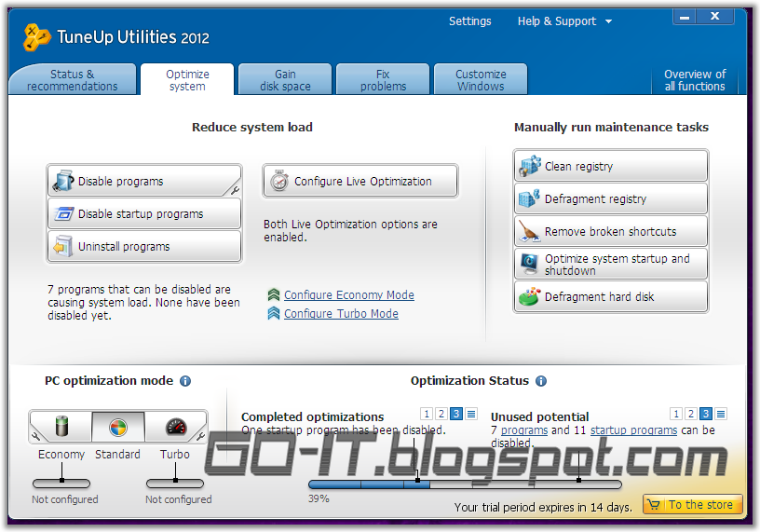Click the startup programs link
760x532 pixels.
click(633, 430)
